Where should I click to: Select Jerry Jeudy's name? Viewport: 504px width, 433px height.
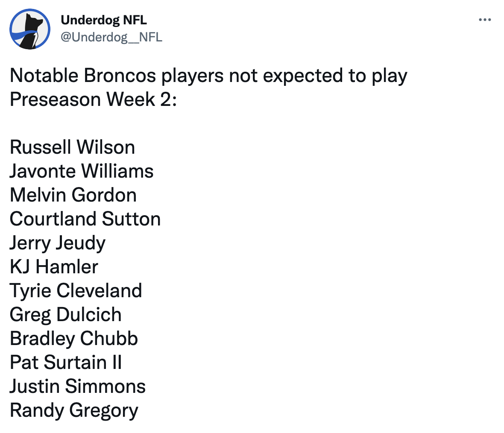[x=58, y=243]
